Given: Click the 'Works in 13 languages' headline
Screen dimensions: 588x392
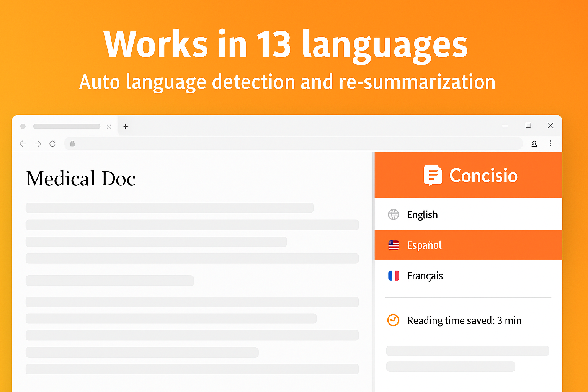Looking at the screenshot, I should (x=286, y=46).
